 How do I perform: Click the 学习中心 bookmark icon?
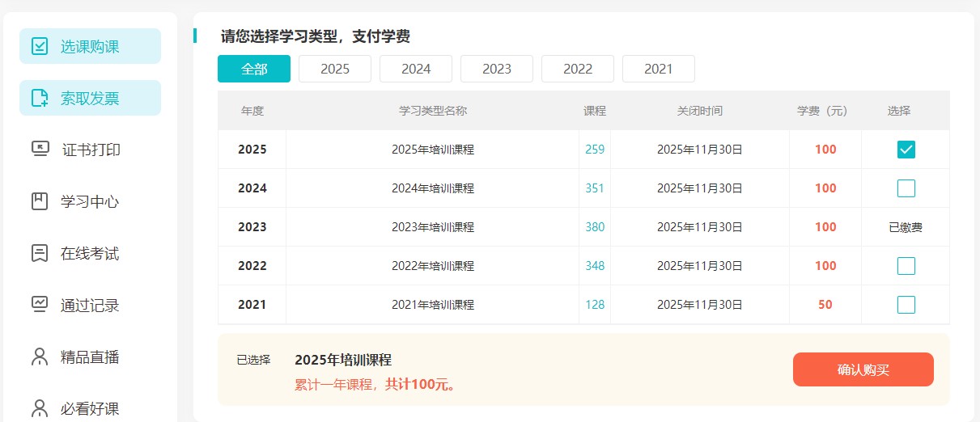[40, 201]
